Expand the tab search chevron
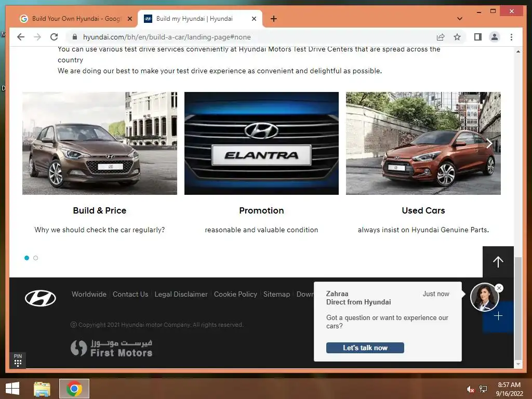532x399 pixels. click(460, 19)
